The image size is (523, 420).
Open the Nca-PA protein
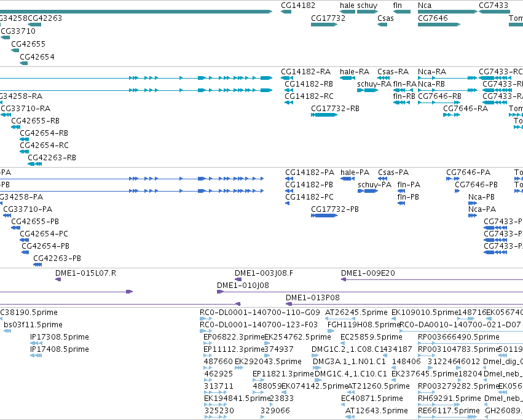[482, 209]
